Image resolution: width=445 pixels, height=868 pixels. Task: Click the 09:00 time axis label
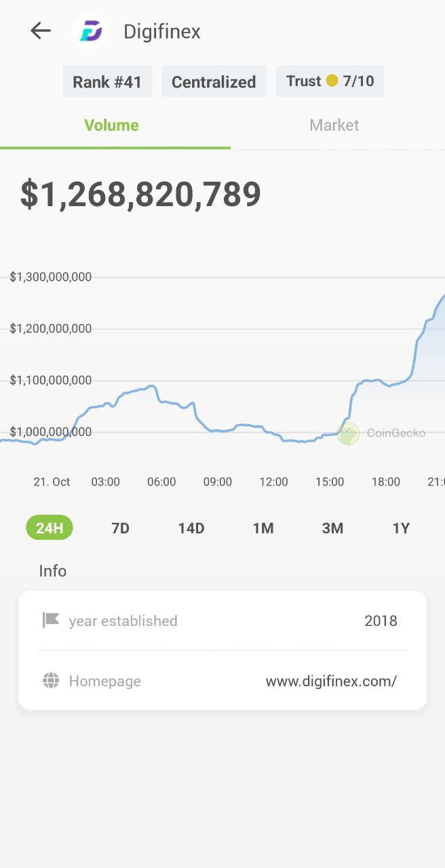(x=218, y=481)
